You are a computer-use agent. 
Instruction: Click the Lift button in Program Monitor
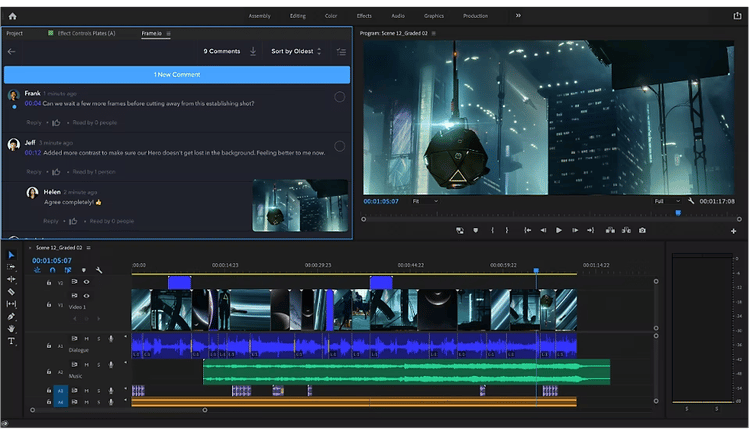pos(610,231)
